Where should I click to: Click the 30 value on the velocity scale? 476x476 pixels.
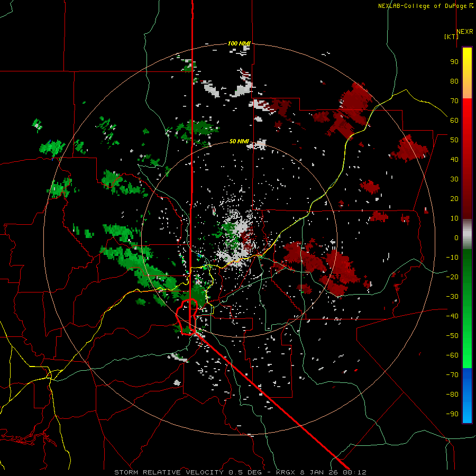click(454, 179)
